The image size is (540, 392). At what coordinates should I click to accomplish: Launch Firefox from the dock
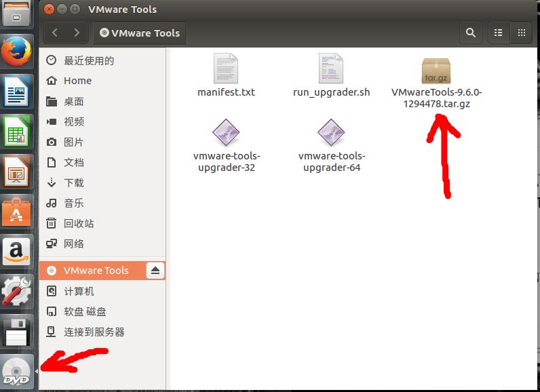16,52
